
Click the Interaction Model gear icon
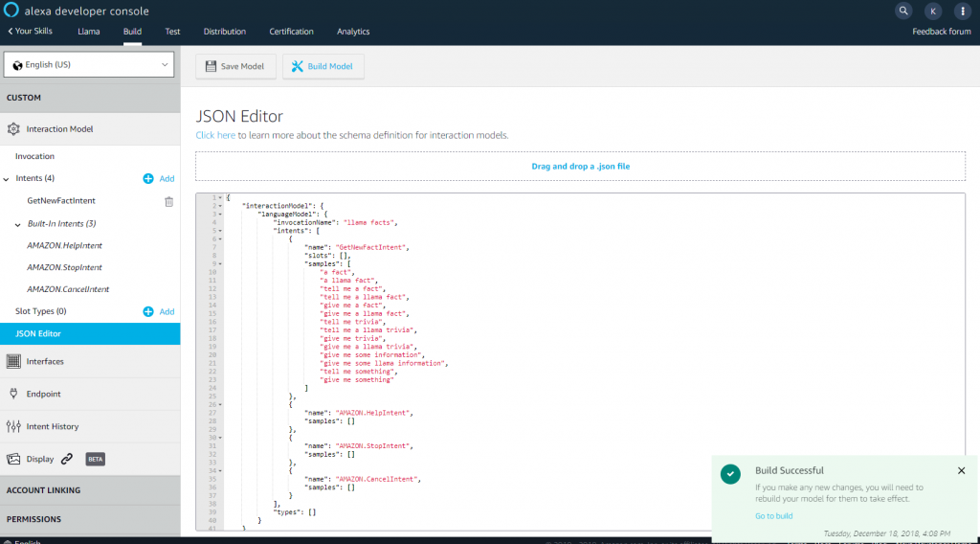13,128
